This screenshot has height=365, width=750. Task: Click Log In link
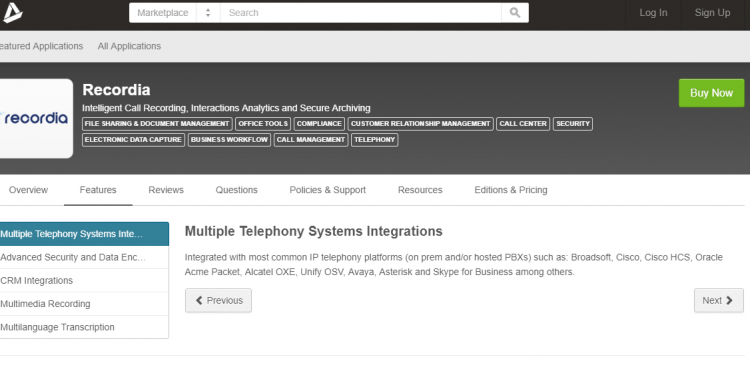pyautogui.click(x=653, y=13)
